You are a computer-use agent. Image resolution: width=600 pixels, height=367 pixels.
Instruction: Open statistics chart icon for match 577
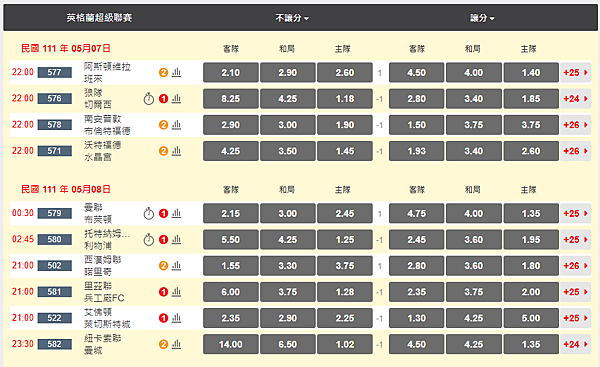(176, 72)
